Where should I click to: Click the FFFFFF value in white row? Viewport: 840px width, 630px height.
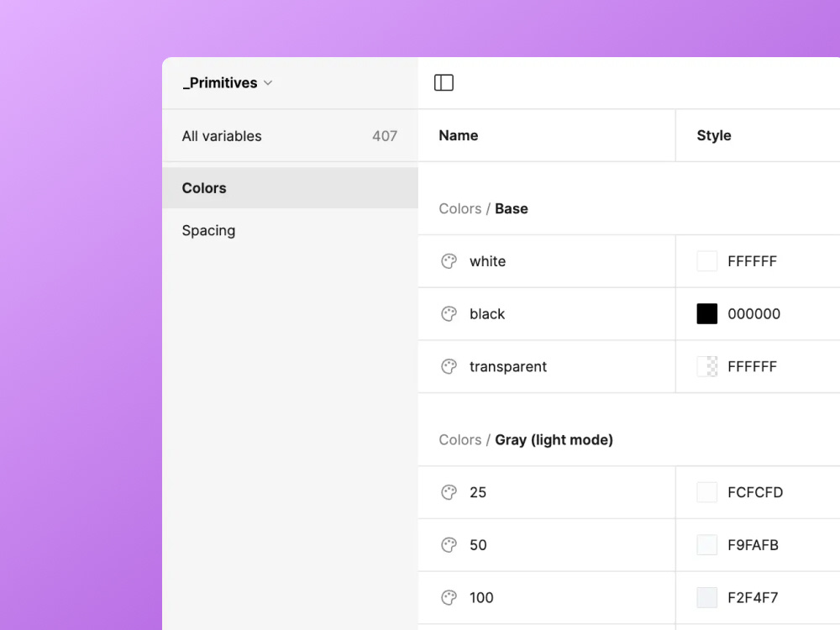click(x=752, y=261)
